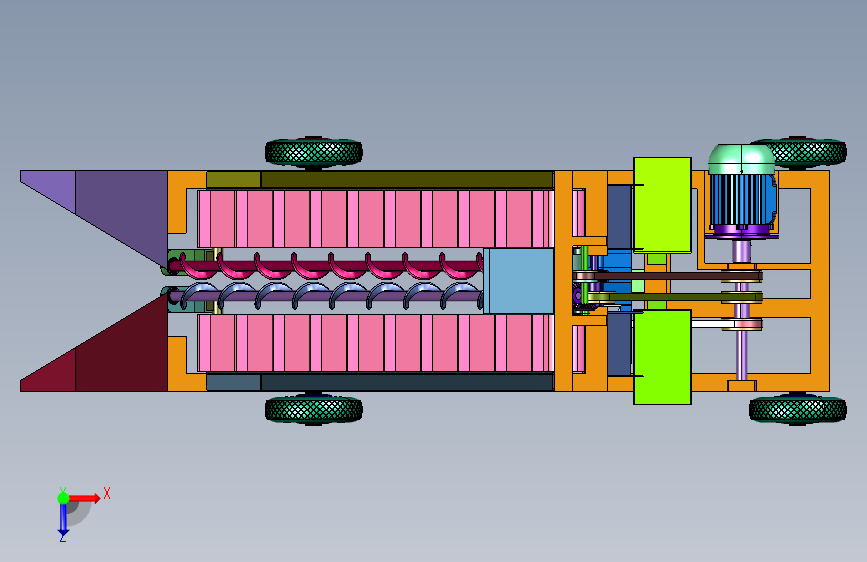This screenshot has width=867, height=562.
Task: Select the lower lime green cover box
Action: pyautogui.click(x=662, y=357)
